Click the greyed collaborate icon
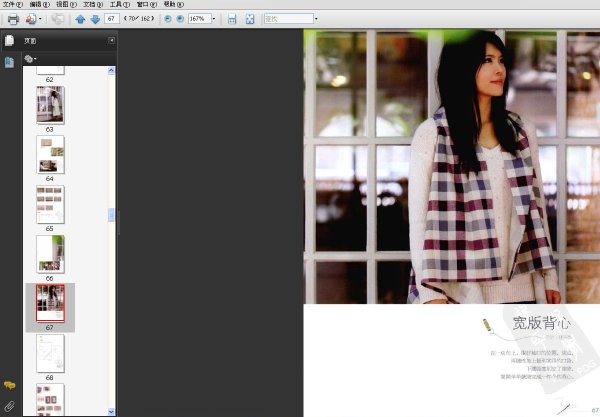 58,19
